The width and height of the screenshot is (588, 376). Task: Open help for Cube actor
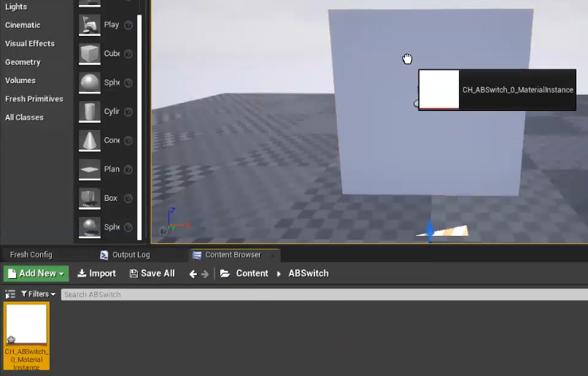[x=128, y=54]
